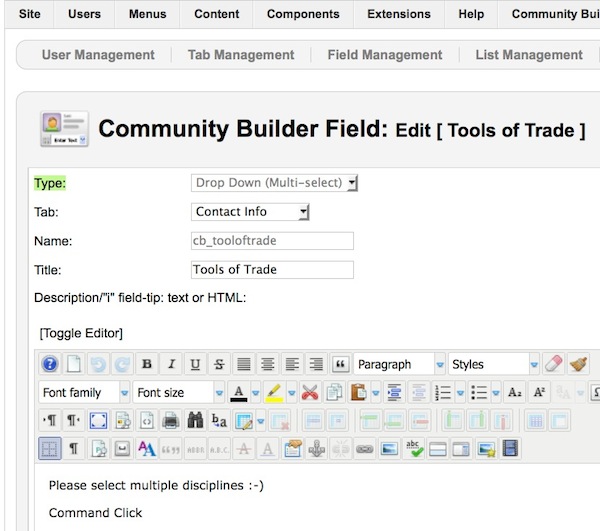Viewport: 600px width, 531px height.
Task: Open the Users menu
Action: coord(84,14)
